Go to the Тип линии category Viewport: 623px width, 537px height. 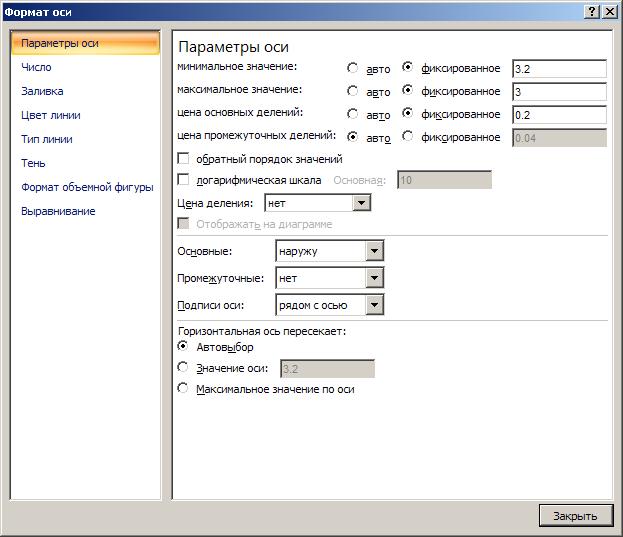coord(47,139)
